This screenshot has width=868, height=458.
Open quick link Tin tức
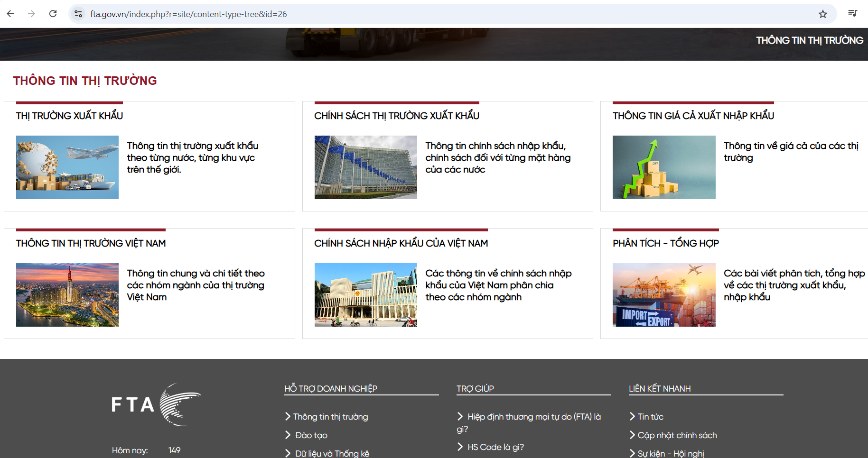651,417
